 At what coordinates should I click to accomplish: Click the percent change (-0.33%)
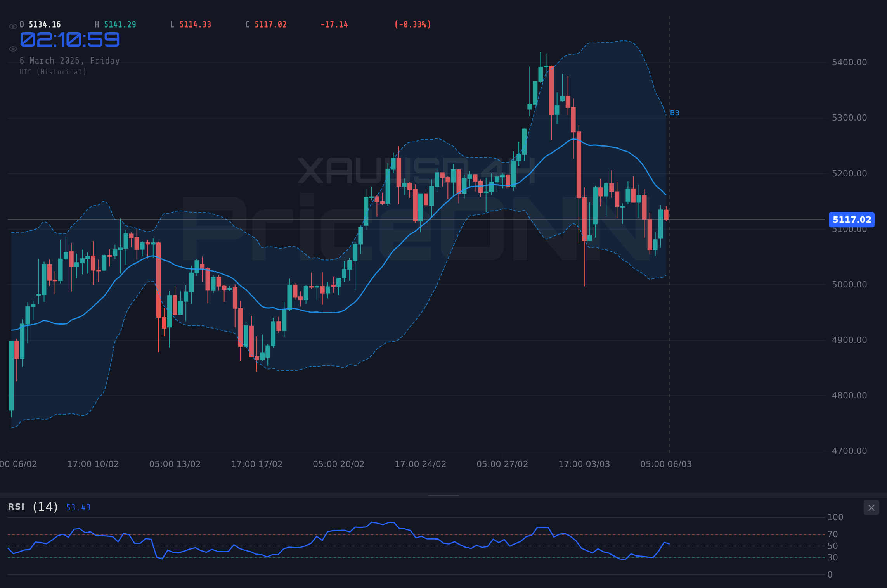[x=413, y=25]
